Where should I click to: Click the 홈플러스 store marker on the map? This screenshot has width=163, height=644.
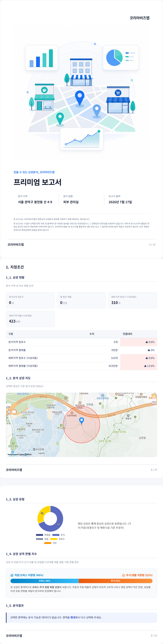pos(153,395)
